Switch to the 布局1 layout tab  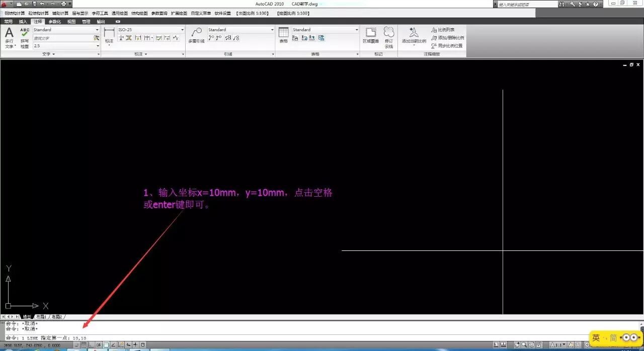(x=41, y=317)
